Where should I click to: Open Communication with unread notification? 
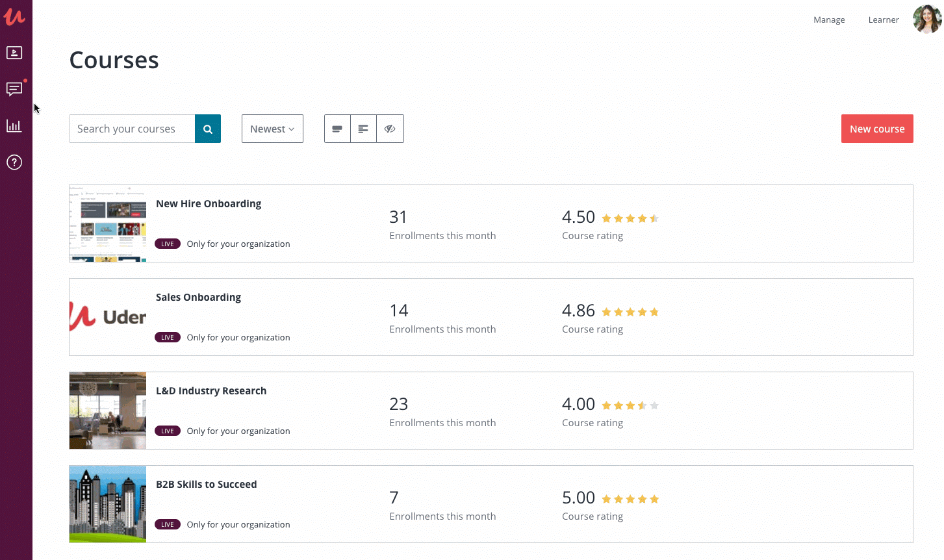pyautogui.click(x=14, y=89)
